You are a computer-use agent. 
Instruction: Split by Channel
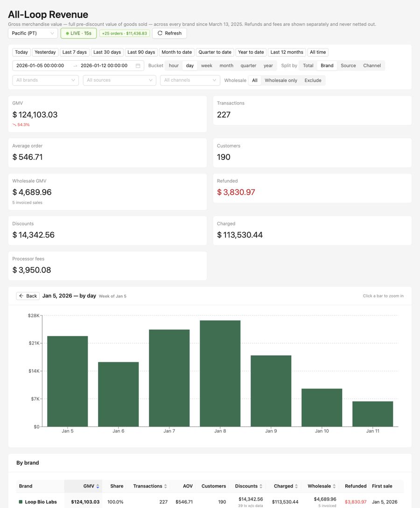[372, 65]
